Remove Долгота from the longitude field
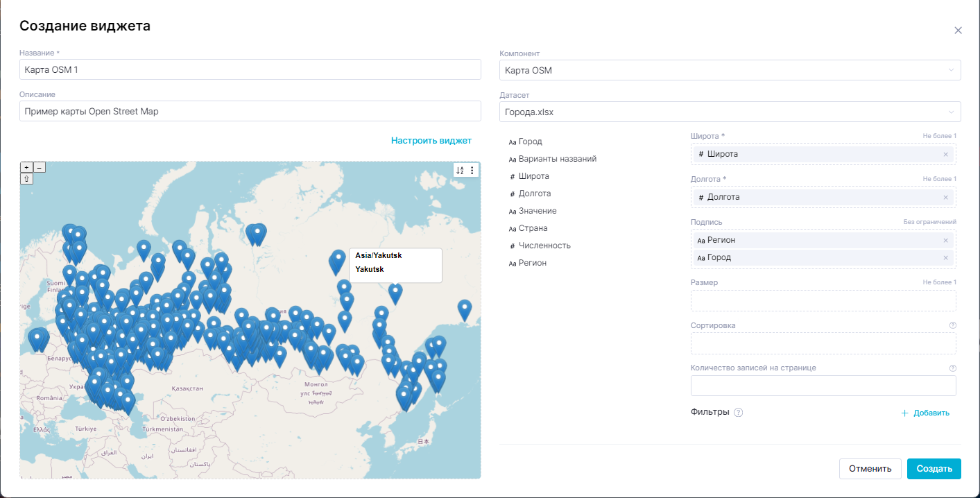 click(945, 197)
